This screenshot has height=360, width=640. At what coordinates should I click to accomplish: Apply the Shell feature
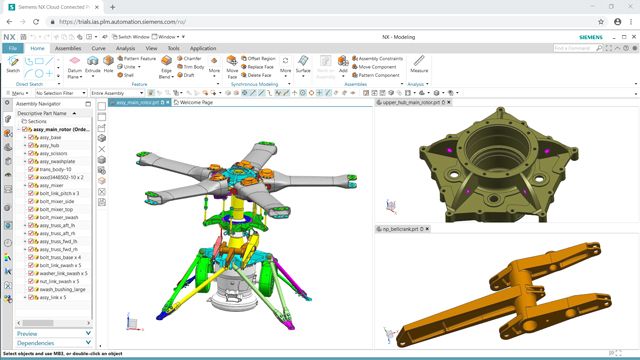[x=126, y=75]
